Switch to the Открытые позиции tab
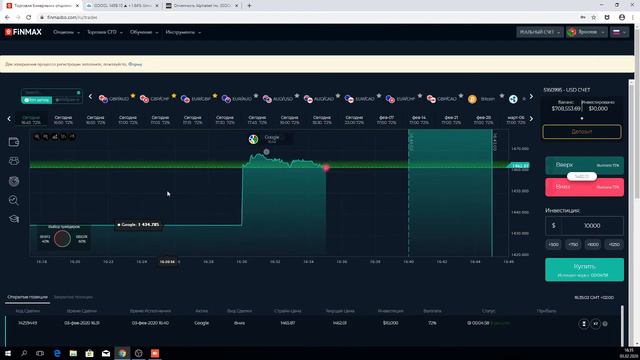The image size is (640, 360). 27,297
